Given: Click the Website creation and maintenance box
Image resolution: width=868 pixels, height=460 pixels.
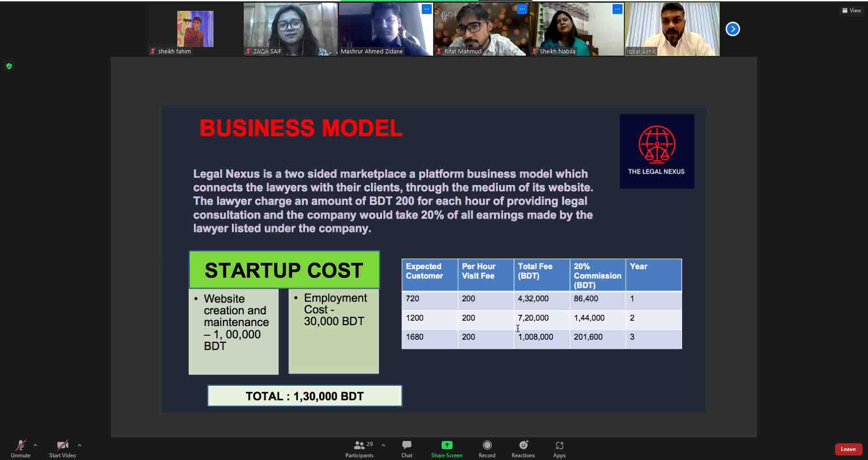Looking at the screenshot, I should (234, 332).
